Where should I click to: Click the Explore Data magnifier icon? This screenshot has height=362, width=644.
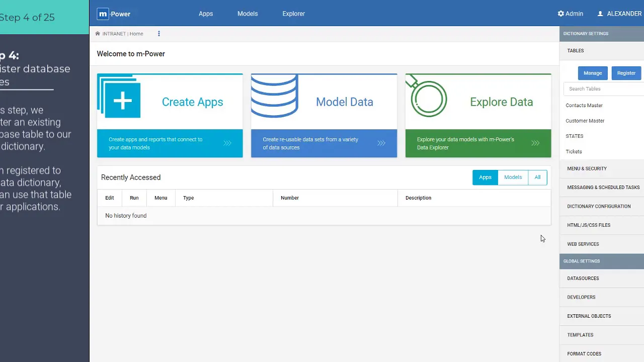point(427,96)
